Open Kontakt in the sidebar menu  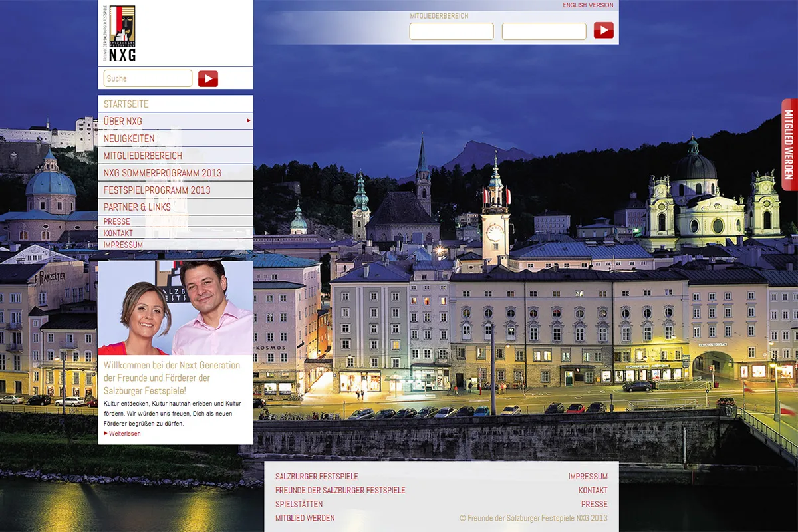click(176, 233)
